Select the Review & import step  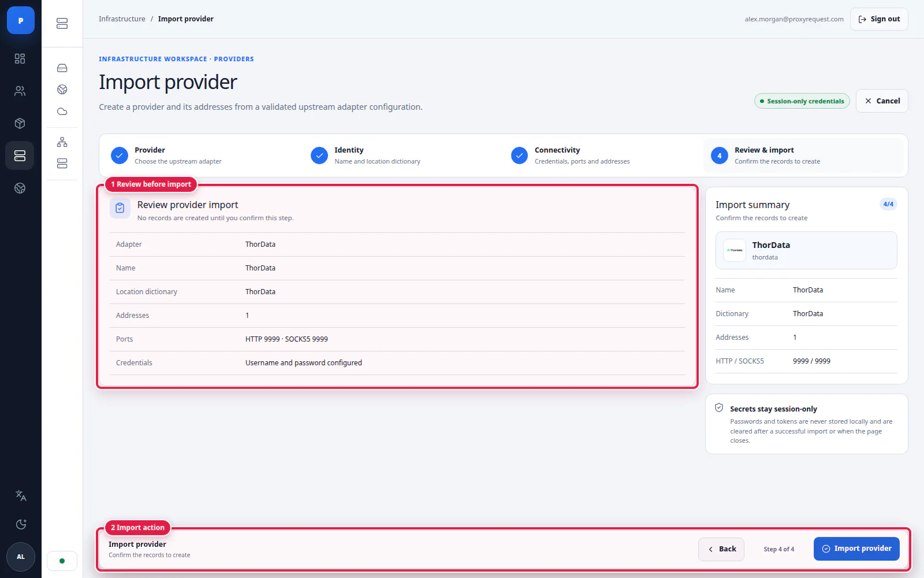tap(803, 155)
